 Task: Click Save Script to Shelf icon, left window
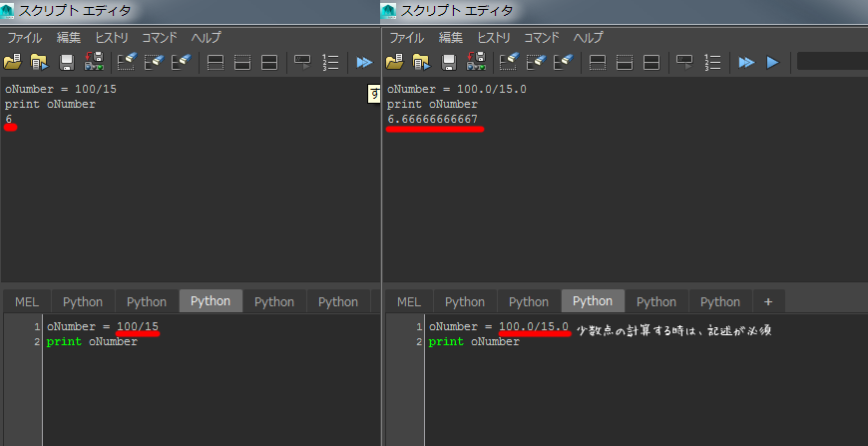pos(94,62)
